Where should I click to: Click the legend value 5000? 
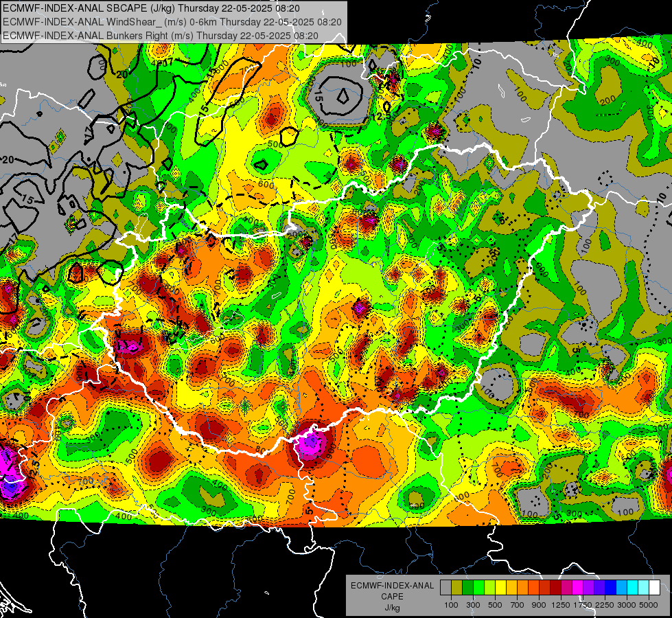click(x=649, y=605)
